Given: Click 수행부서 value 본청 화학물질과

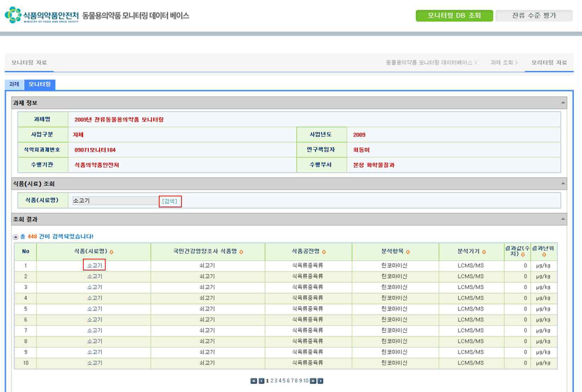Looking at the screenshot, I should pos(374,165).
